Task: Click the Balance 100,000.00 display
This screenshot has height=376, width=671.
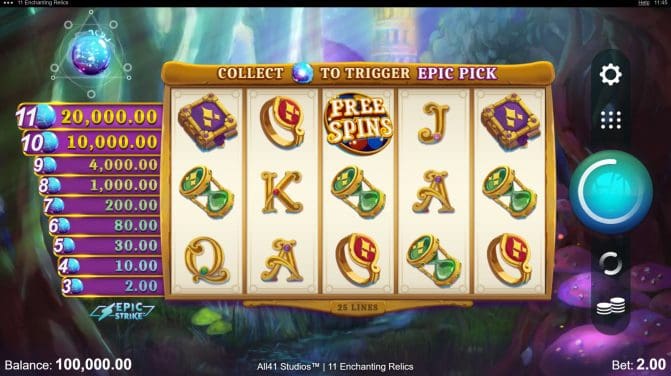Action: point(68,364)
